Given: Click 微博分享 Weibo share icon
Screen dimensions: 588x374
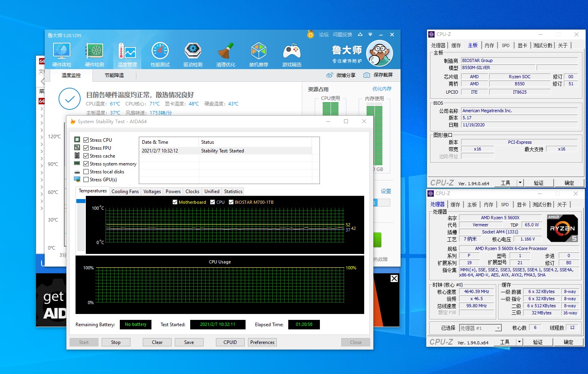Looking at the screenshot, I should pyautogui.click(x=330, y=75).
